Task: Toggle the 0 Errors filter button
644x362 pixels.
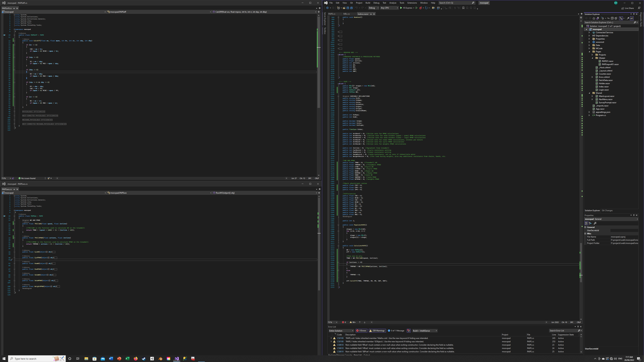Action: point(361,330)
